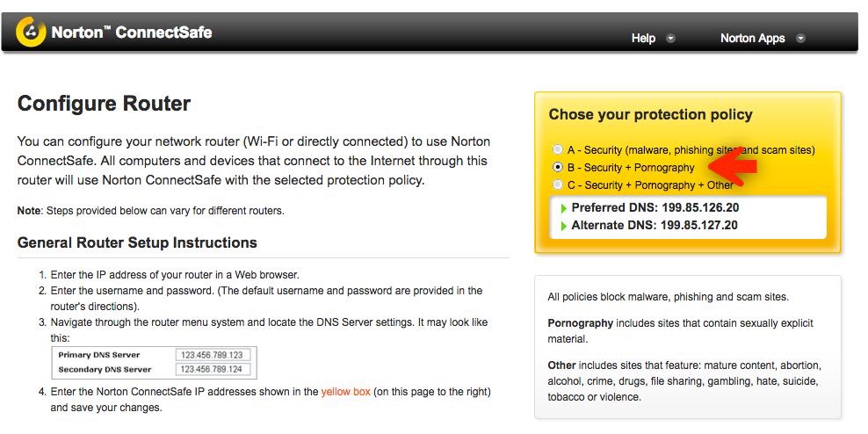Click the green triangle beside Alternate DNS

pyautogui.click(x=563, y=226)
